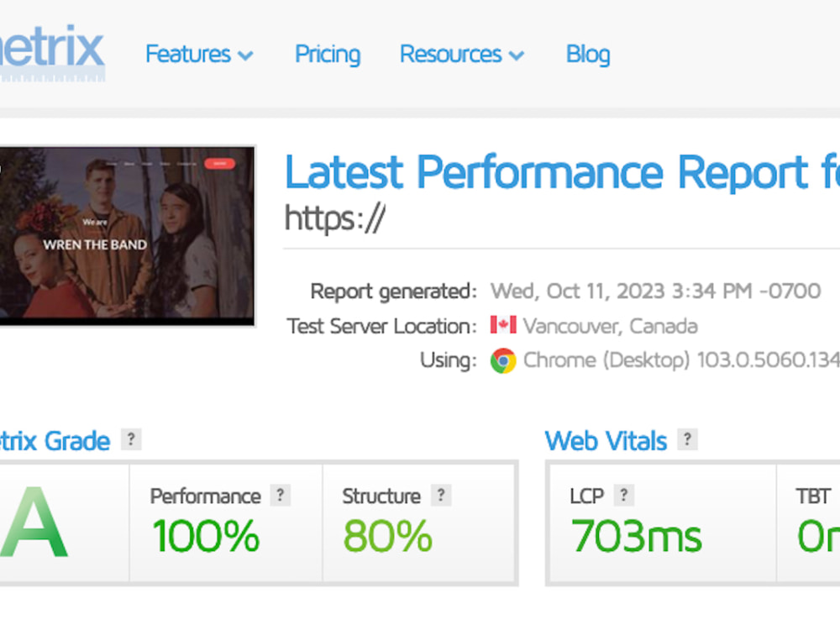Open the Pricing page
Screen dimensions: 840x630
[x=328, y=54]
